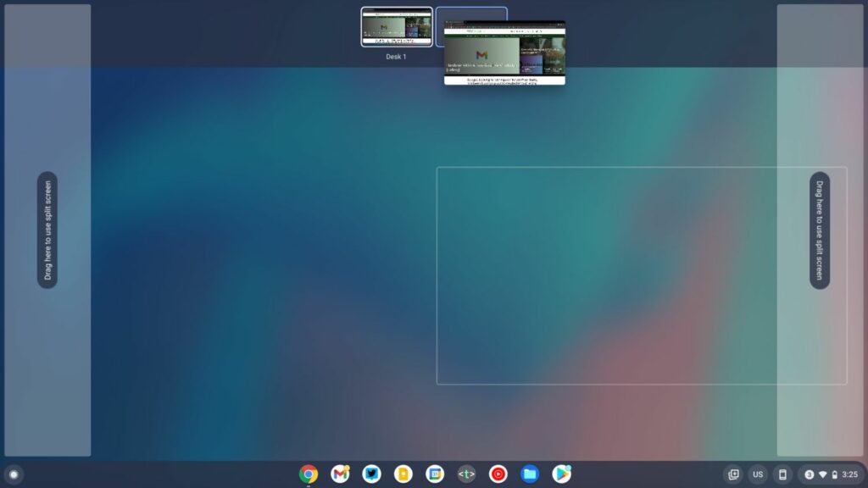
Task: Open the clock from the status tray
Action: click(x=854, y=474)
